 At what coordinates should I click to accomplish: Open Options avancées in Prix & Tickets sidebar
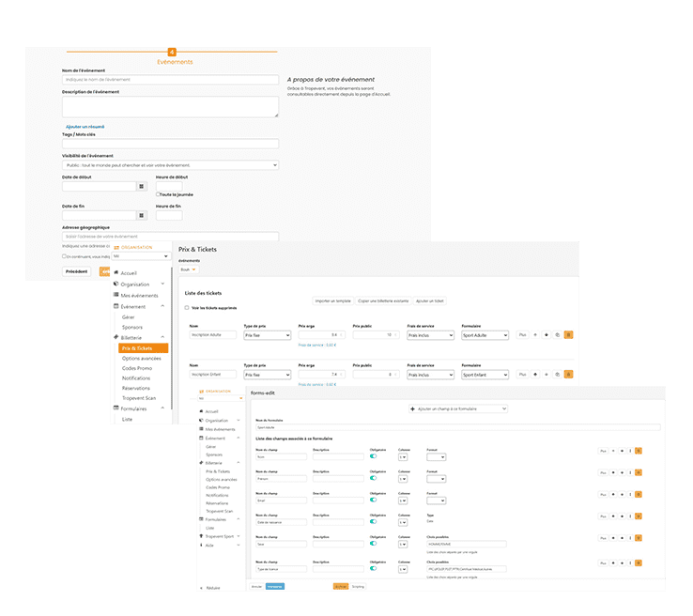142,359
